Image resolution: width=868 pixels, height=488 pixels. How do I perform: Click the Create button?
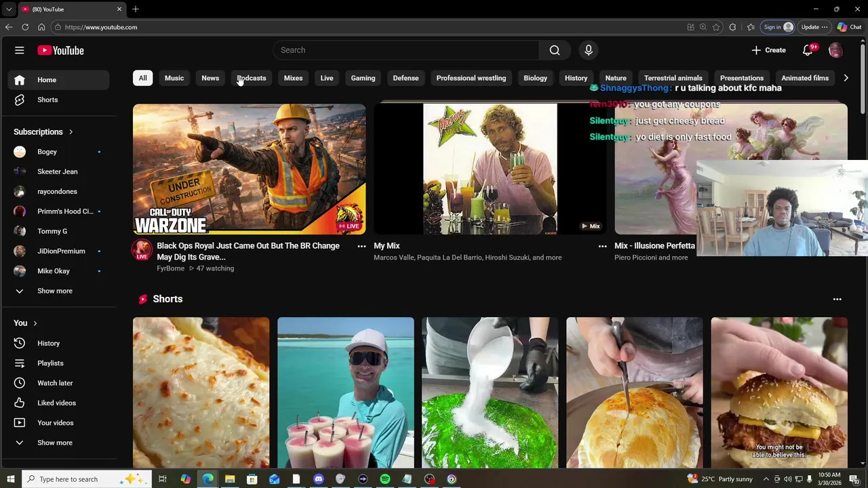point(769,50)
